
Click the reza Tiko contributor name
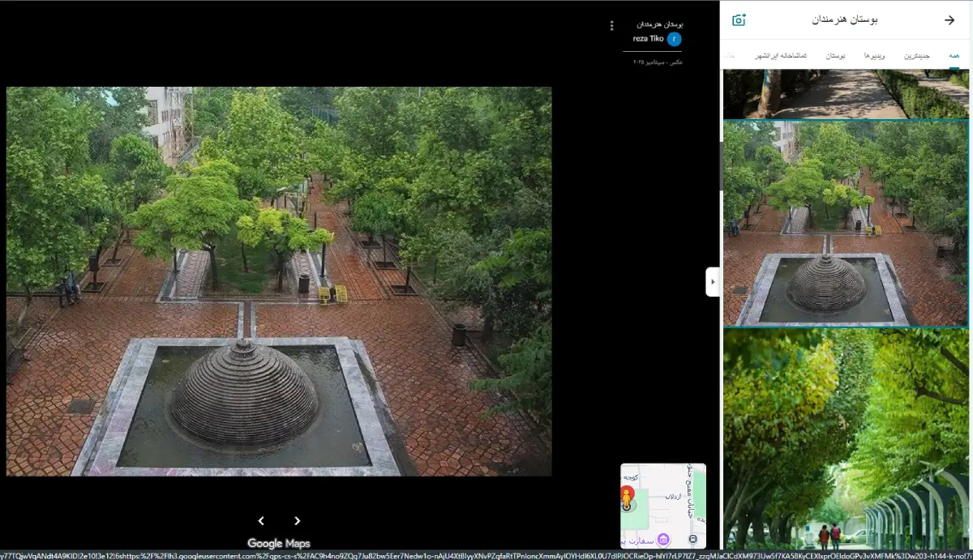pos(649,39)
